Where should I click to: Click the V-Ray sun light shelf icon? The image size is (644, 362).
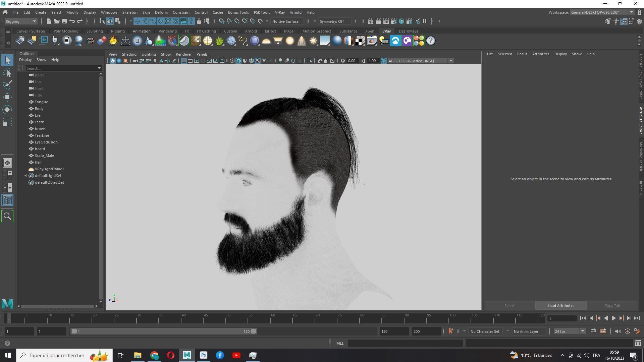tap(313, 41)
